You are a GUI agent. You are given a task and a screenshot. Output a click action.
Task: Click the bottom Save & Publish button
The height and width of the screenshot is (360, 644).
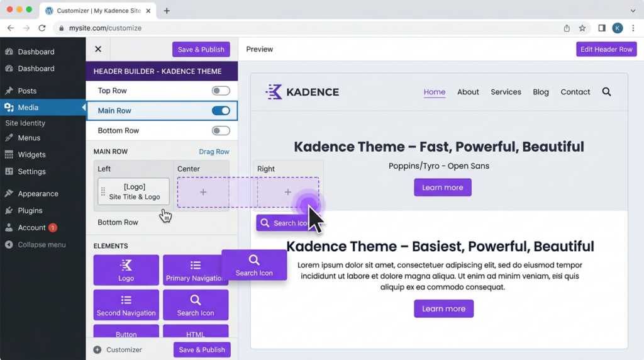pyautogui.click(x=202, y=350)
